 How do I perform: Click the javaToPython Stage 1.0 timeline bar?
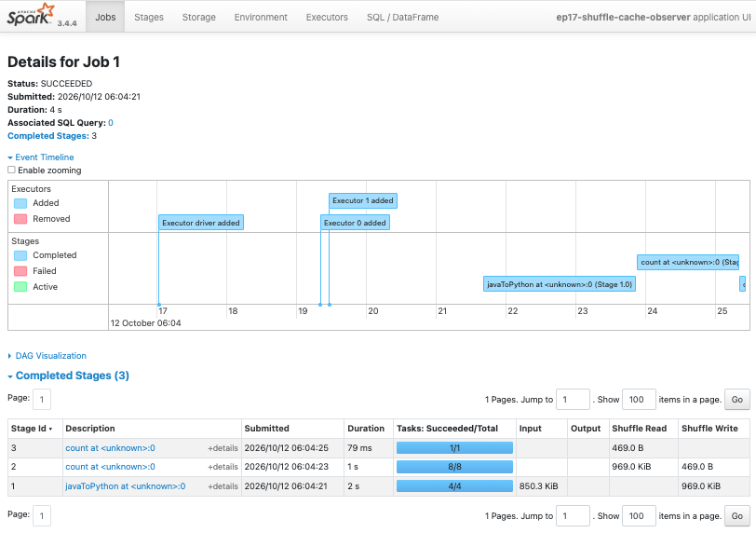560,284
